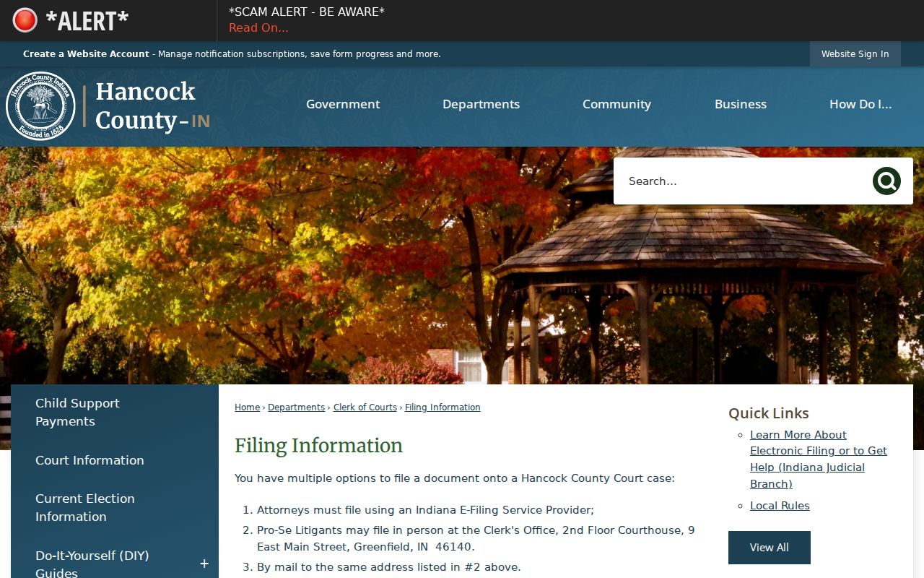Click the Hancock County seal logo
Screen dimensions: 924x578
click(40, 106)
